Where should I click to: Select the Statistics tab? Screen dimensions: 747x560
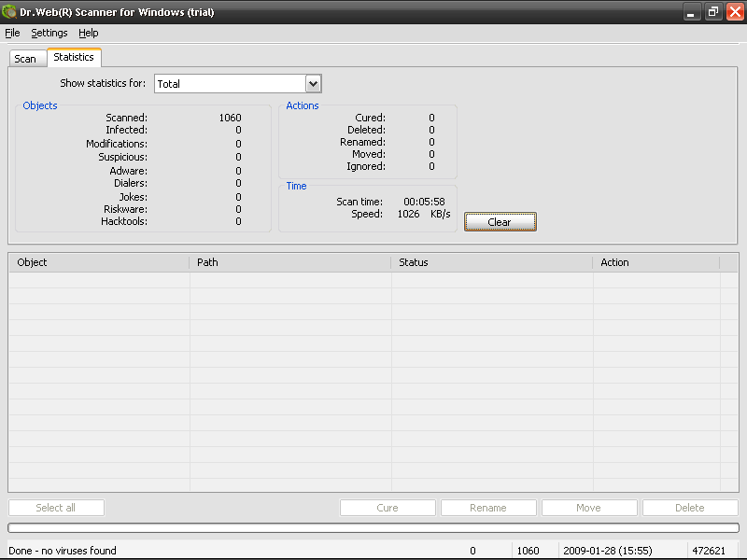click(x=74, y=57)
